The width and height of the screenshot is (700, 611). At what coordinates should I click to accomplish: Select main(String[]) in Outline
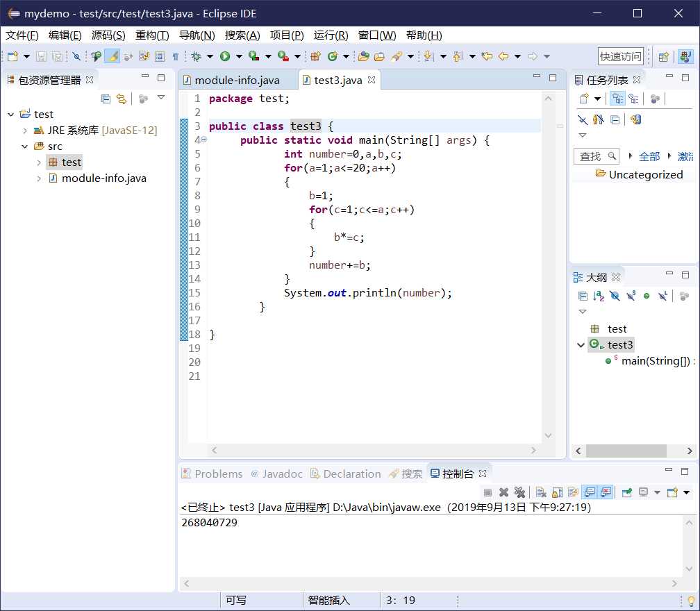click(x=656, y=361)
